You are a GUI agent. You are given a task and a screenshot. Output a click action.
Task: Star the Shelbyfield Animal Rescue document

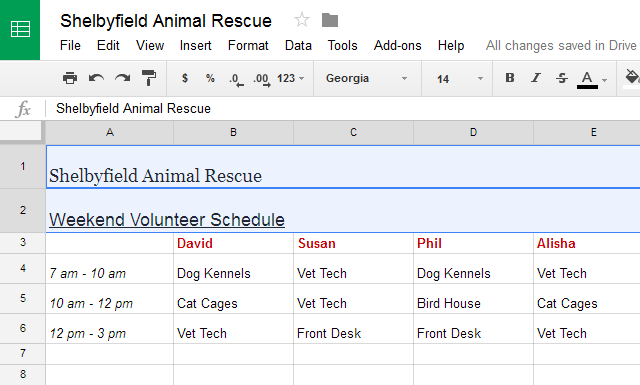pyautogui.click(x=302, y=20)
